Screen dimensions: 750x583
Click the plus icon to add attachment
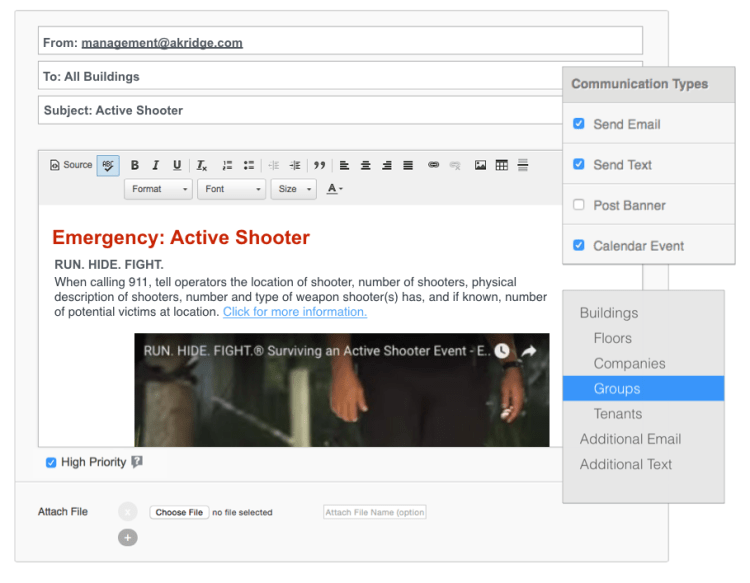point(127,538)
